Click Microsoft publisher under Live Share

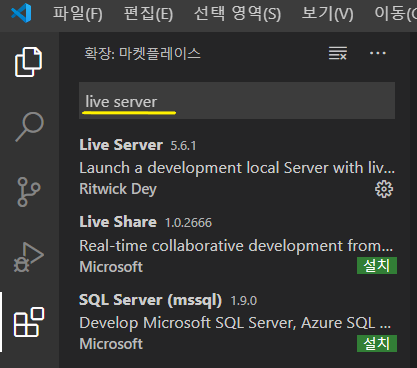(111, 267)
